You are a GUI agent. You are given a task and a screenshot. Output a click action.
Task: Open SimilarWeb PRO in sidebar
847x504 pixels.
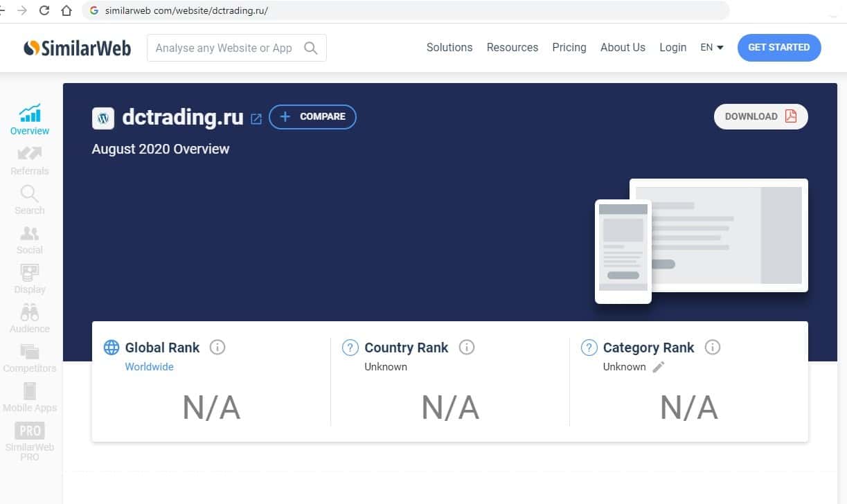tap(30, 441)
